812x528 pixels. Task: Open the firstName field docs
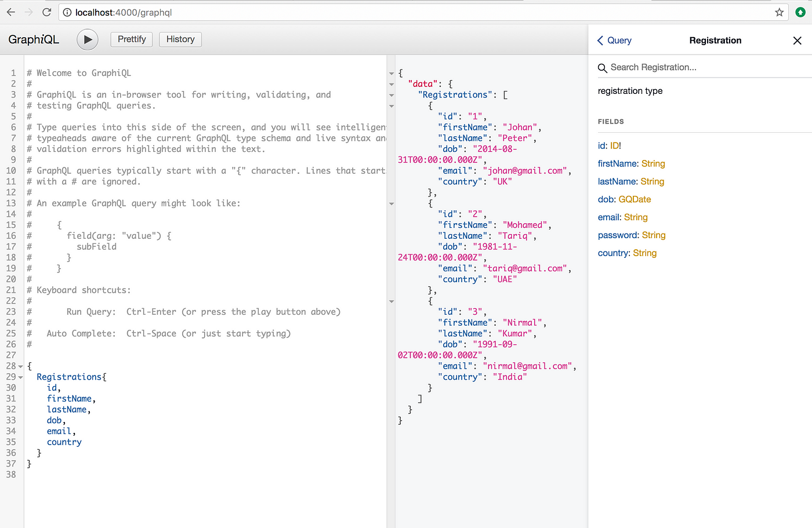pos(618,163)
